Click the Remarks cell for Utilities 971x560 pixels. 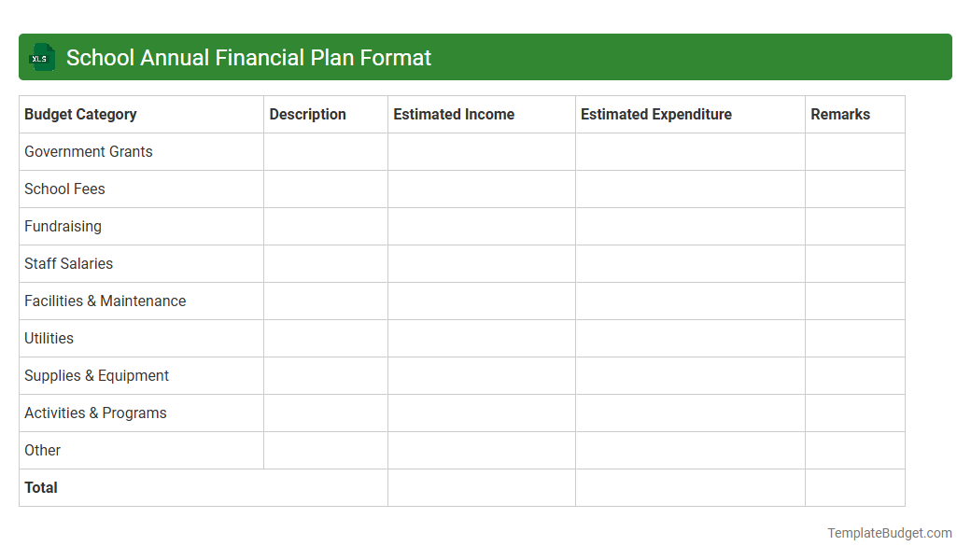[854, 338]
